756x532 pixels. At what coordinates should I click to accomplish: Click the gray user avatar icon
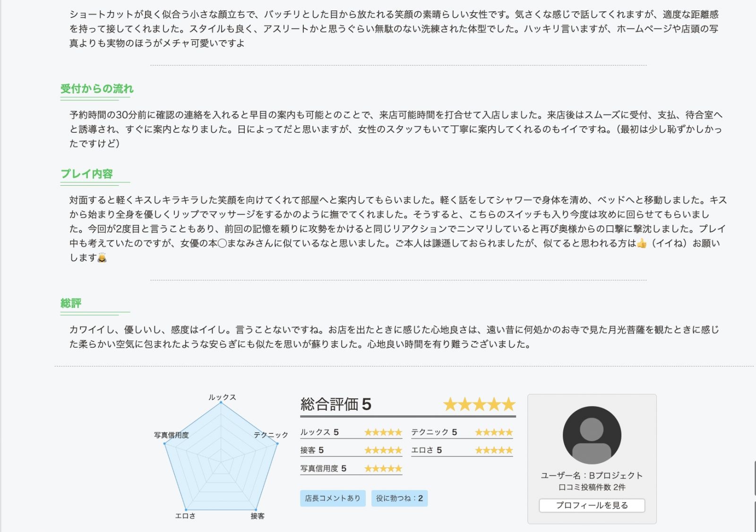tap(592, 435)
